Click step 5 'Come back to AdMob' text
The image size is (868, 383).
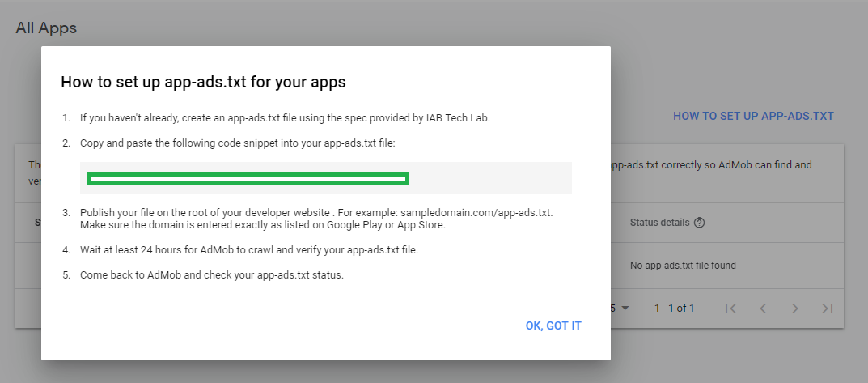(x=212, y=275)
